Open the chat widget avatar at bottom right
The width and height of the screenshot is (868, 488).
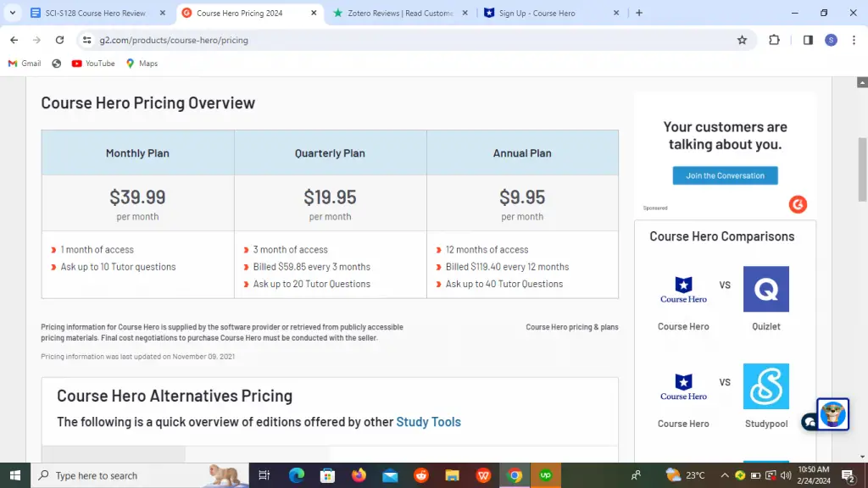[832, 414]
